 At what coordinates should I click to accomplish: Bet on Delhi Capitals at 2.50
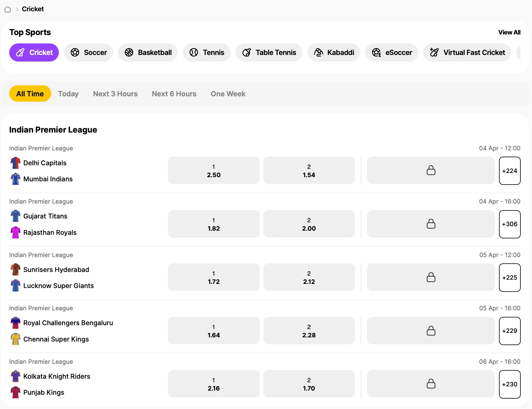(x=214, y=171)
